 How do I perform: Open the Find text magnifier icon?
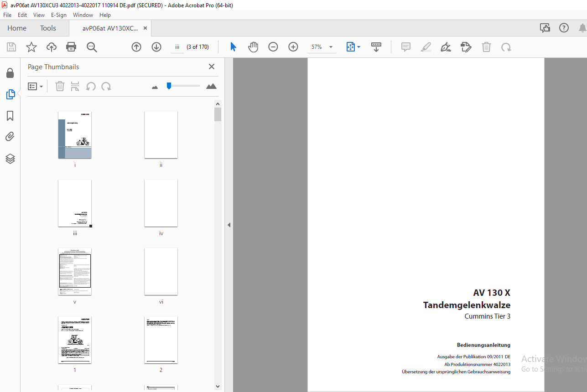click(92, 47)
